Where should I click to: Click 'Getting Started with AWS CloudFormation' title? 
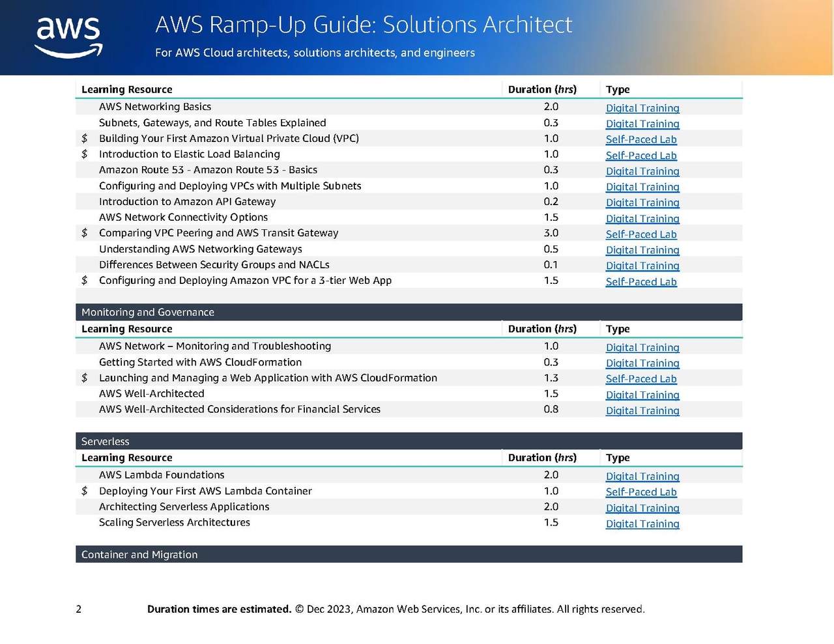pyautogui.click(x=201, y=362)
